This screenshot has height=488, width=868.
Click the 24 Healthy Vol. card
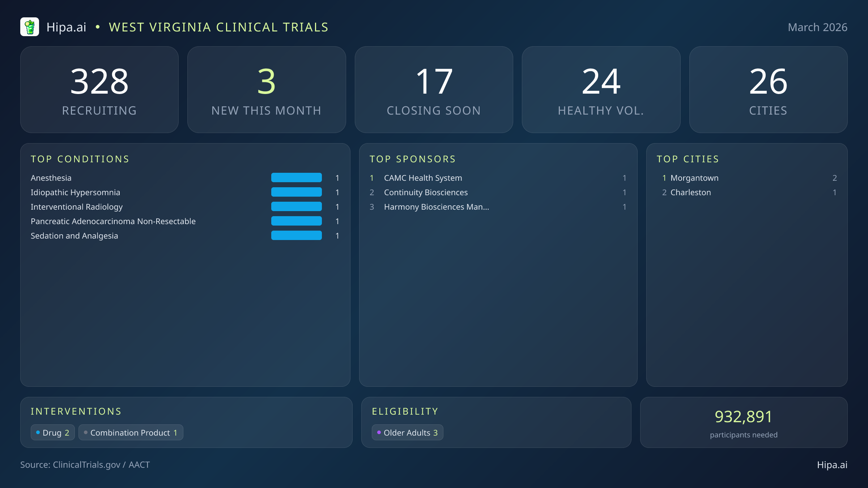(601, 89)
